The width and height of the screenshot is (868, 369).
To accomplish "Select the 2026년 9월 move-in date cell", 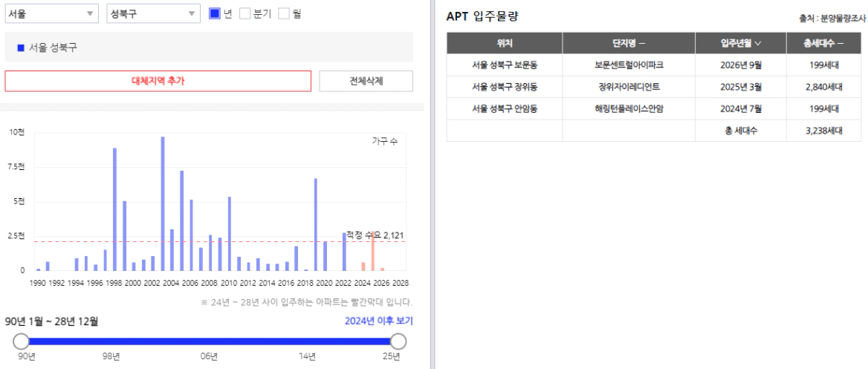I will [x=741, y=65].
